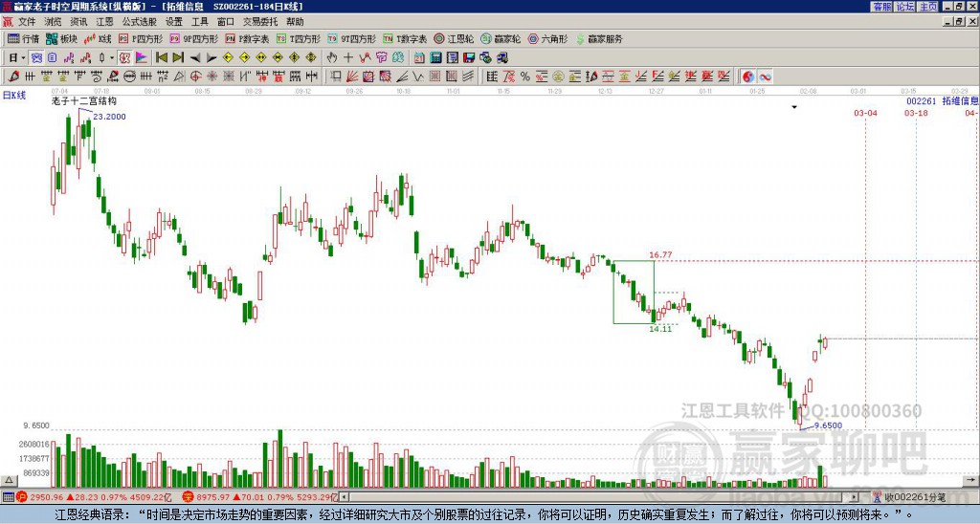980x524 pixels.
Task: Click the save floppy disk icon
Action: [469, 58]
